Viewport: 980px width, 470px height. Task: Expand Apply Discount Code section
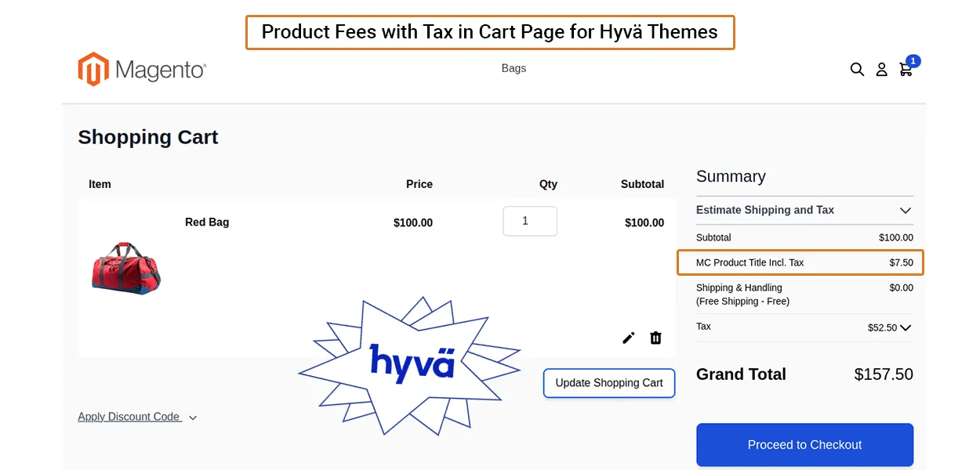pos(137,417)
